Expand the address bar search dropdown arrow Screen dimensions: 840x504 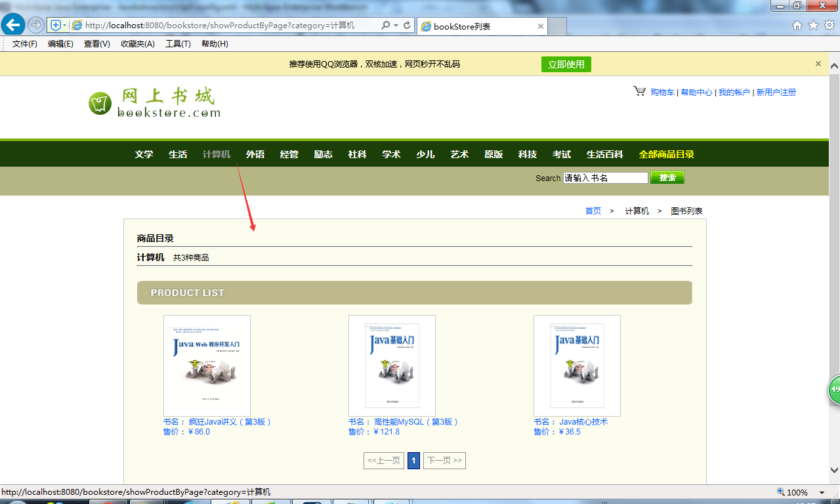(x=396, y=25)
